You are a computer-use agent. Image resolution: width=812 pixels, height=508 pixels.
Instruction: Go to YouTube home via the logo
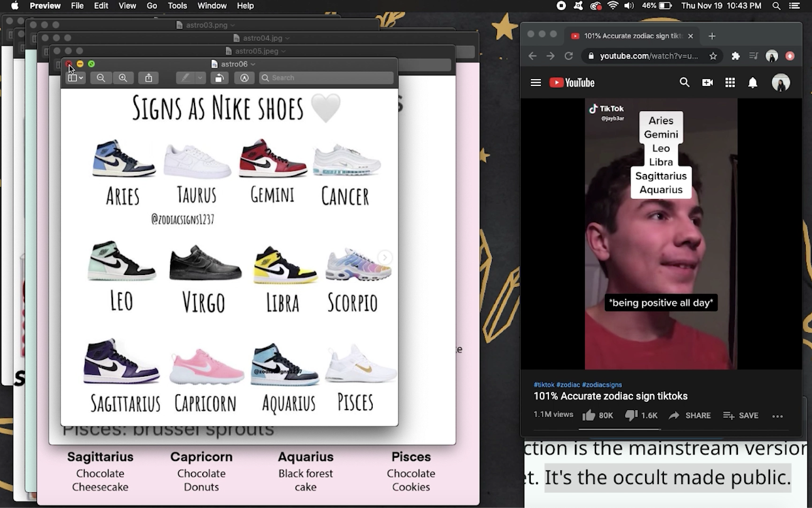(x=572, y=82)
